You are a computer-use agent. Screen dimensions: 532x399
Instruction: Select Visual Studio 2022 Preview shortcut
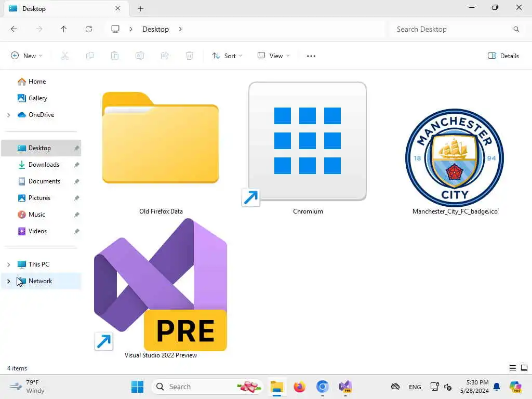point(161,288)
